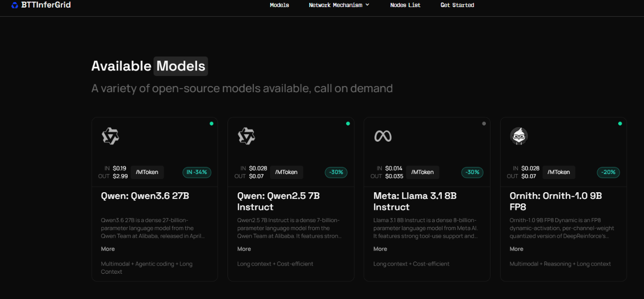
Task: Click $0.014 input price on Llama card
Action: [394, 168]
